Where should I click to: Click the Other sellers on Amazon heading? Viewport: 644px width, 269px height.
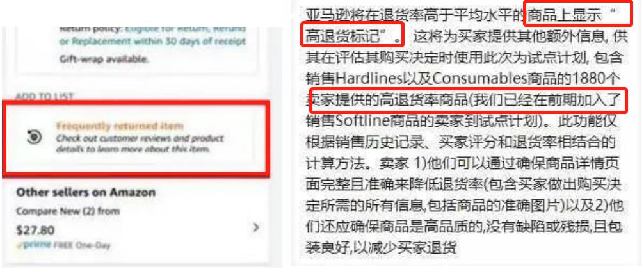(x=86, y=192)
